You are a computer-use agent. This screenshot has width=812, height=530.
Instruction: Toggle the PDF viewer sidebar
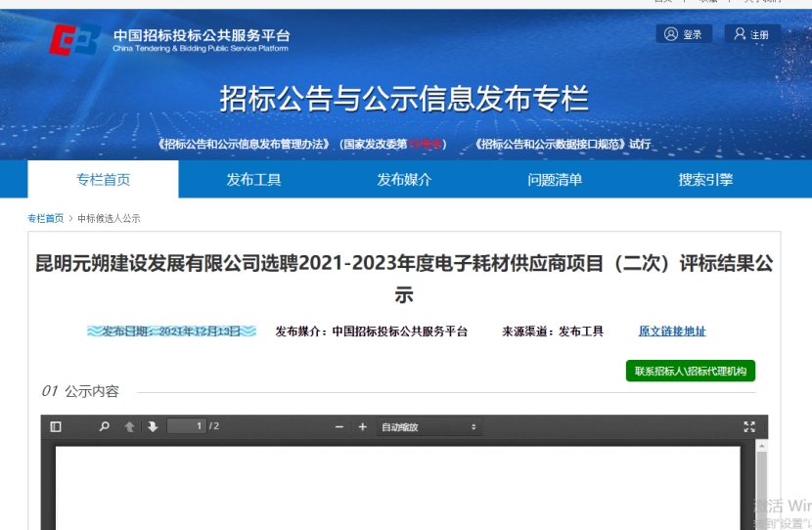coord(56,426)
